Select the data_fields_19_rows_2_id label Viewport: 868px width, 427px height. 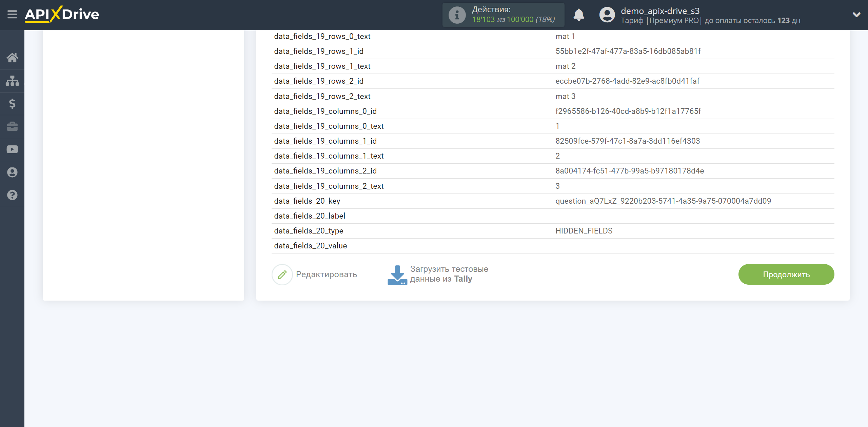pyautogui.click(x=319, y=81)
